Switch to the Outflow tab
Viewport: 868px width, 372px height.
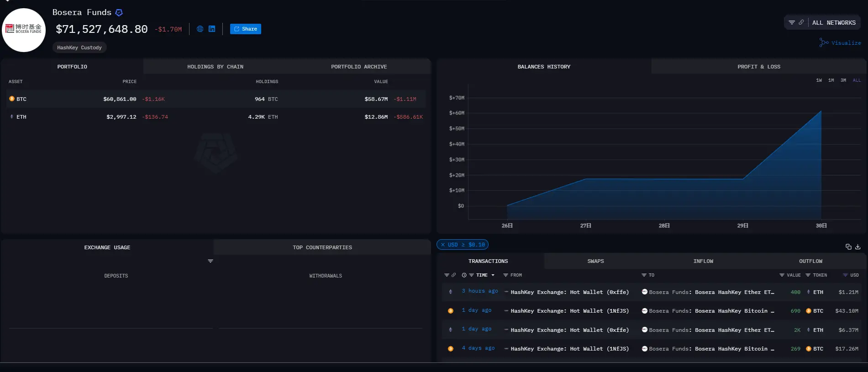[810, 261]
